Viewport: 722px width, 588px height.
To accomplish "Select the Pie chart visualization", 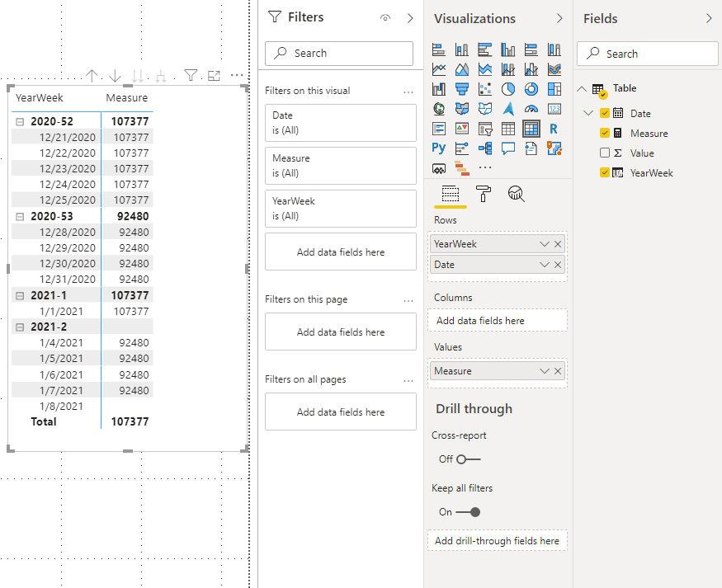I will click(508, 89).
